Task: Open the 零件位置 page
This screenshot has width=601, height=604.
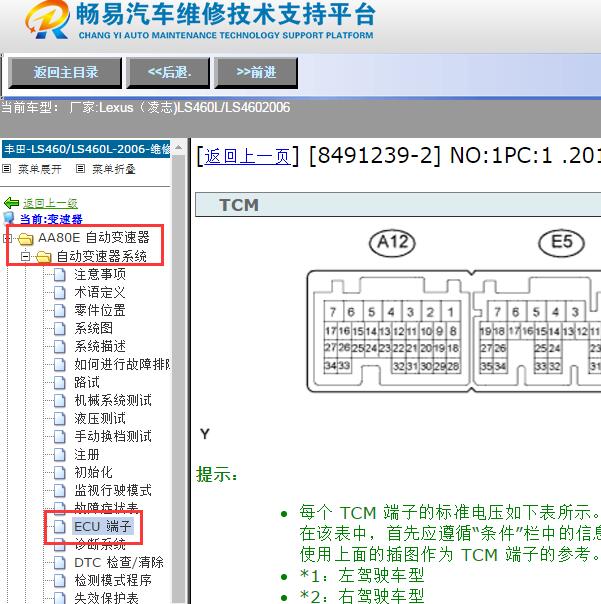Action: pyautogui.click(x=100, y=310)
